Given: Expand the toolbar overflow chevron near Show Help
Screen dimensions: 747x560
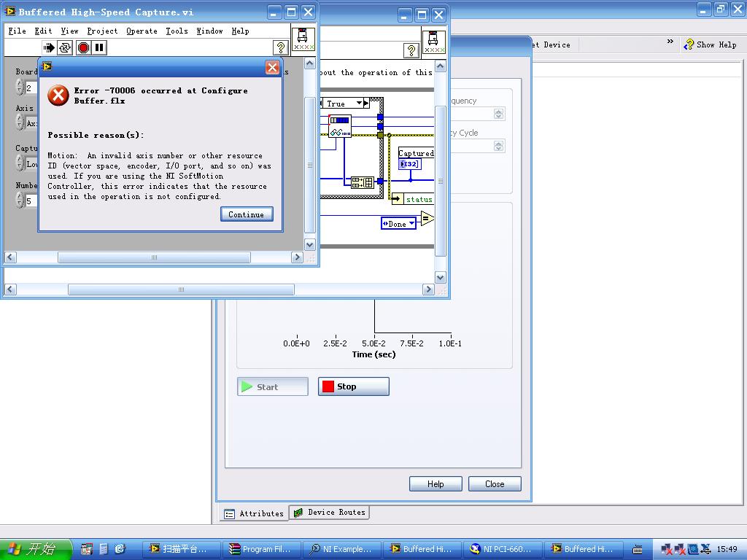Looking at the screenshot, I should coord(670,42).
